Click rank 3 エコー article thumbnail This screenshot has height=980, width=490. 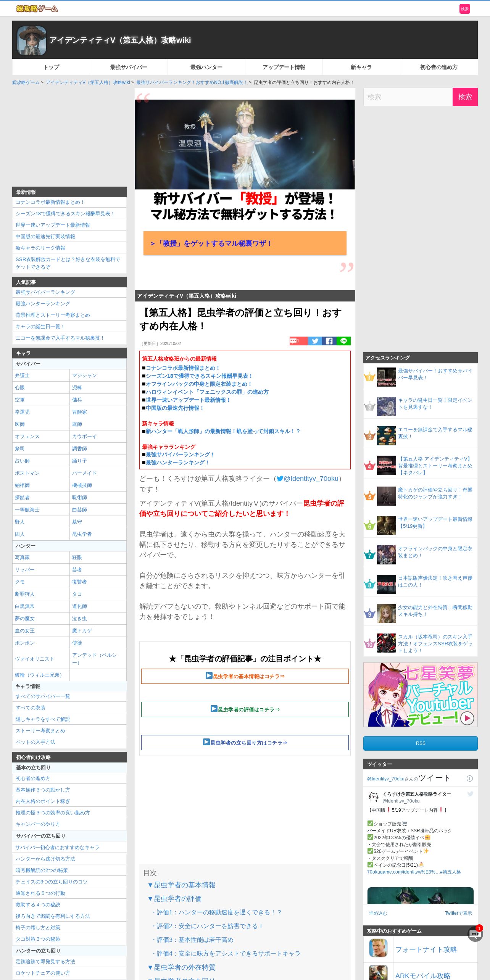click(x=386, y=436)
